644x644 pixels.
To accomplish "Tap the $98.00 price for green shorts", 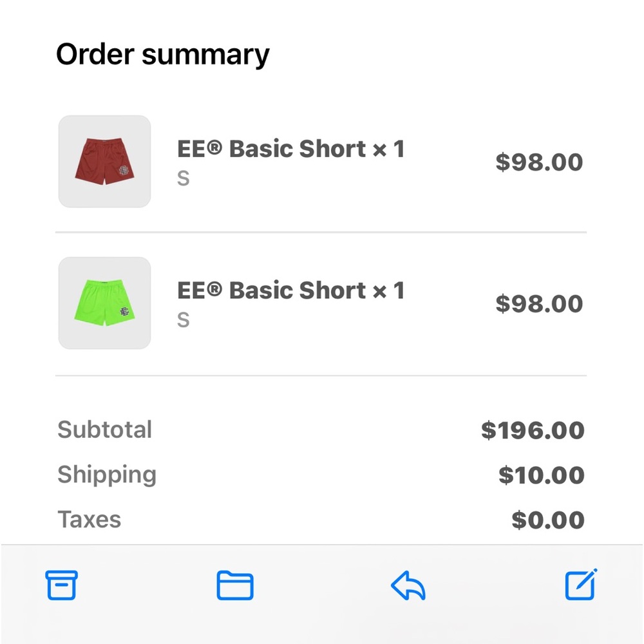I will (539, 304).
